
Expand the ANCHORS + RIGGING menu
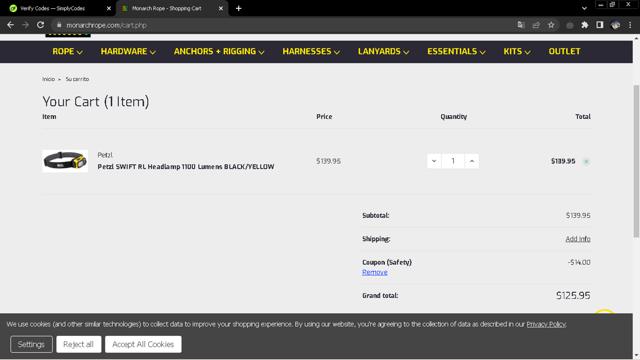coord(219,51)
